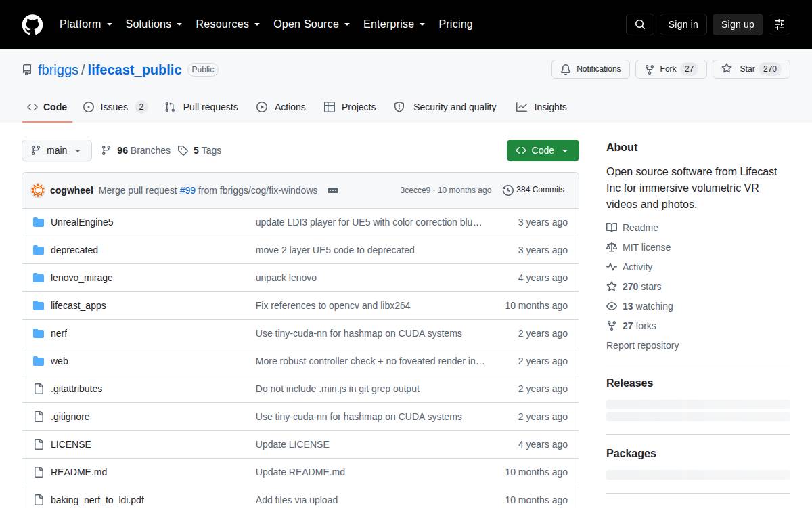Screen dimensions: 812x508
Task: Select the Code tab
Action: (x=47, y=107)
